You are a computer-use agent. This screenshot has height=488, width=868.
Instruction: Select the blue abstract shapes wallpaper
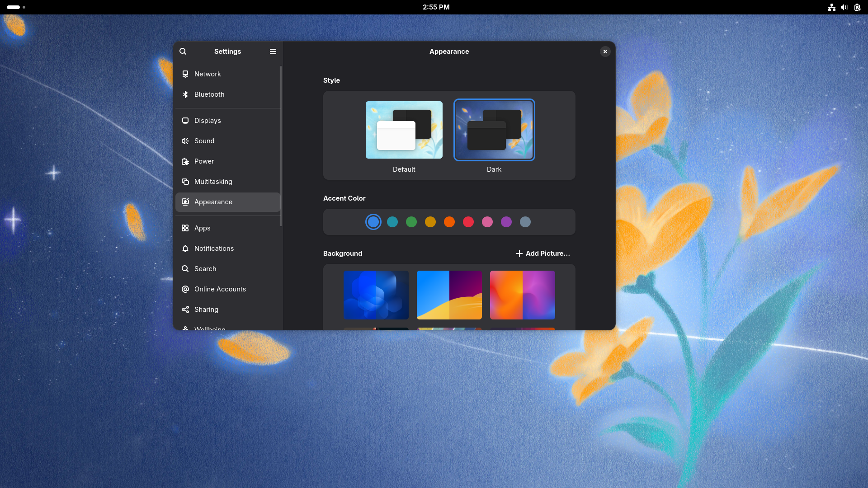click(x=376, y=295)
